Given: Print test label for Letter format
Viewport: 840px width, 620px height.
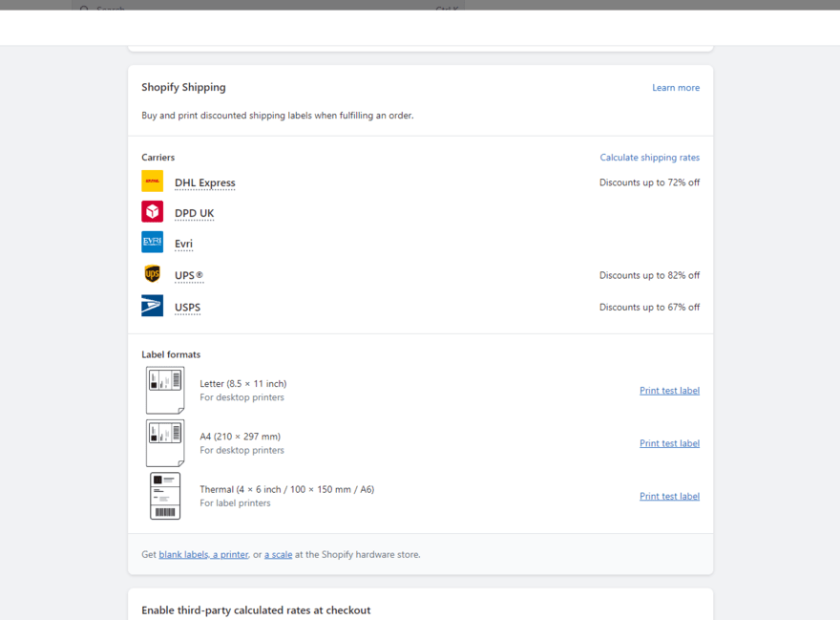Looking at the screenshot, I should pos(669,391).
